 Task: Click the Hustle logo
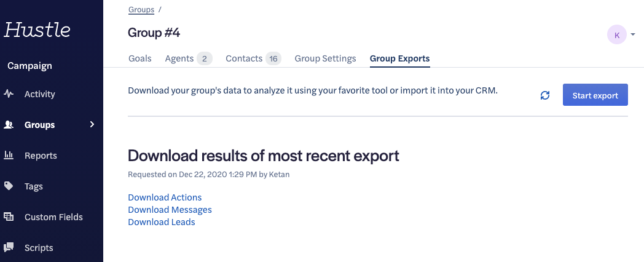pyautogui.click(x=37, y=30)
